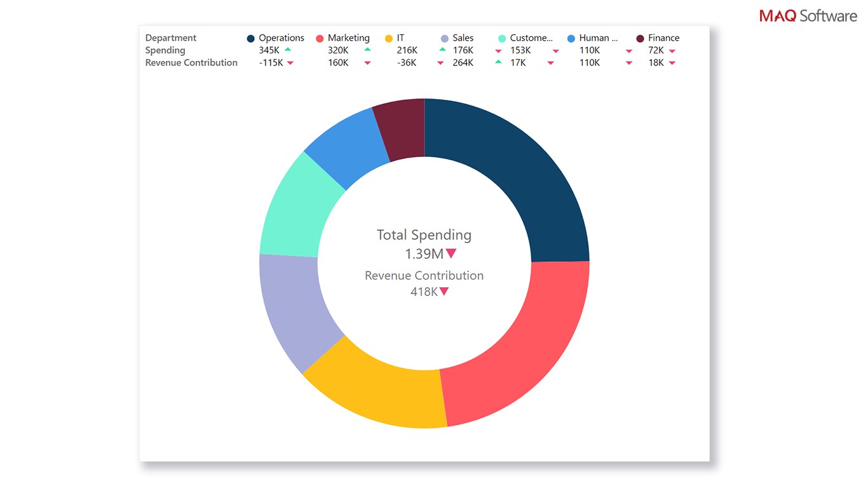868x488 pixels.
Task: Click the green up arrow for Marketing spending
Action: (x=367, y=50)
